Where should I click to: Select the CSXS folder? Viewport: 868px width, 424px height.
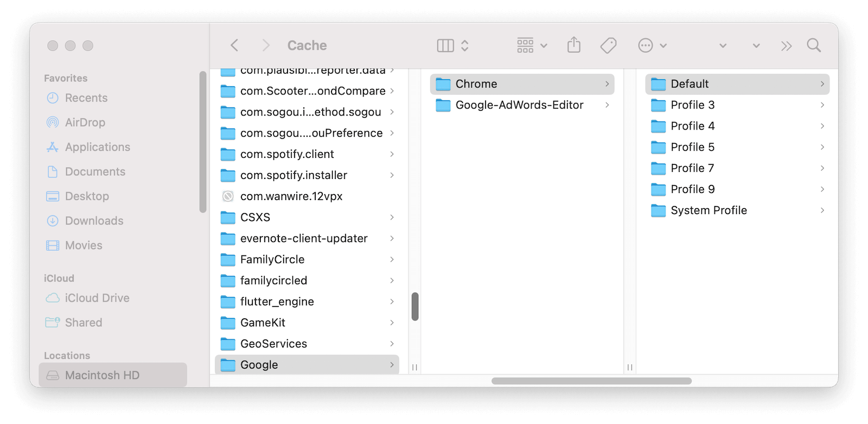(307, 217)
